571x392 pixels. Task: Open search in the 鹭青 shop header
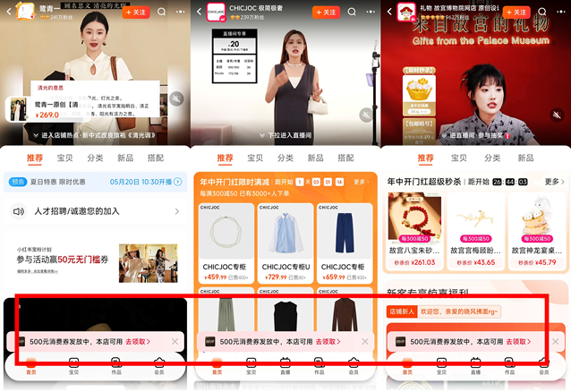pyautogui.click(x=161, y=12)
